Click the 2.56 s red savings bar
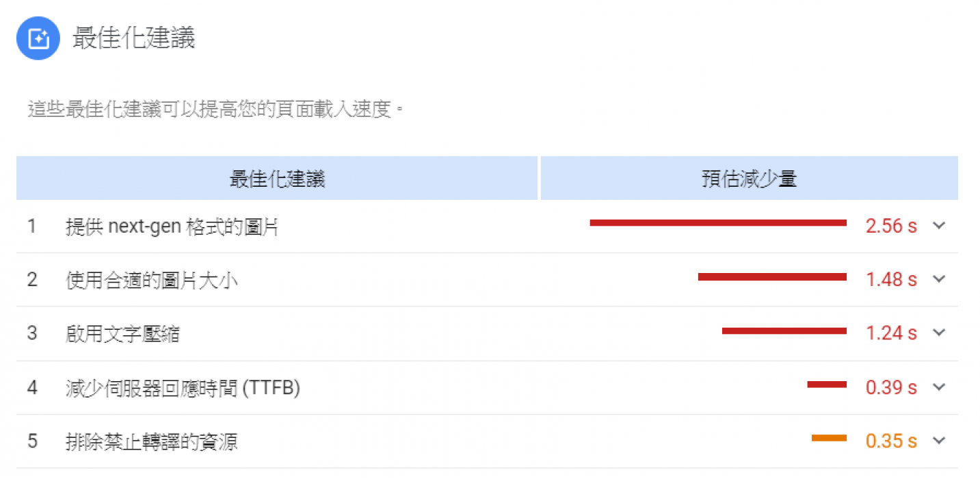980x479 pixels. pos(718,222)
